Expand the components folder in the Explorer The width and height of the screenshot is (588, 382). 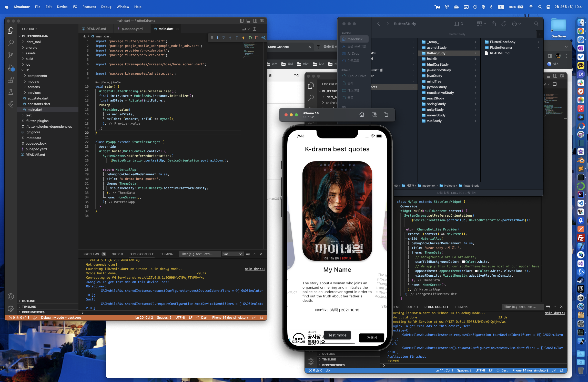[37, 76]
